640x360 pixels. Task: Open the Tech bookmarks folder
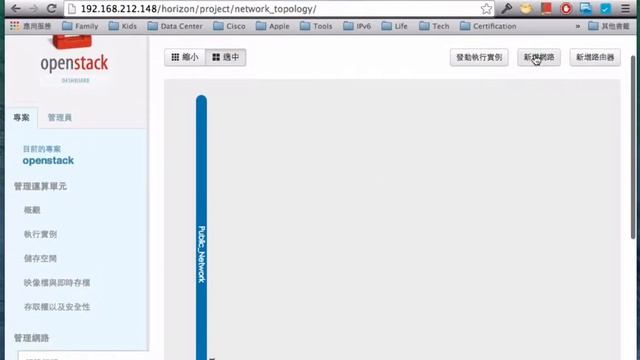coord(434,26)
